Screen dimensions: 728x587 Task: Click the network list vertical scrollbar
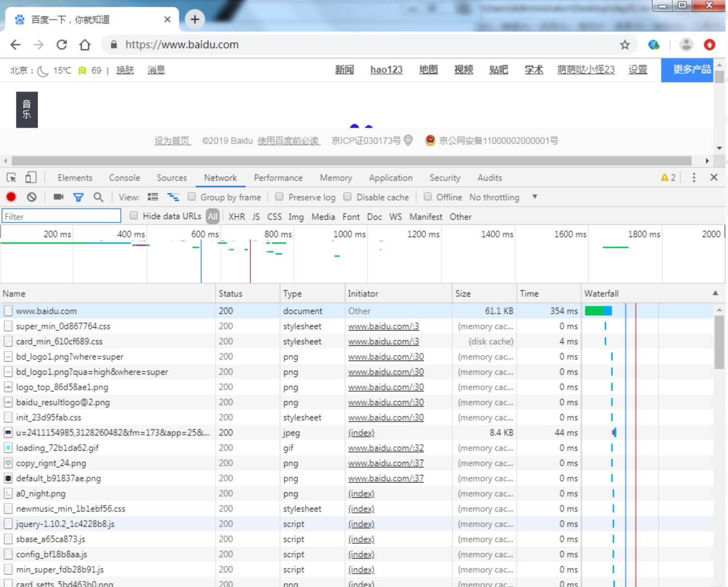tap(719, 342)
